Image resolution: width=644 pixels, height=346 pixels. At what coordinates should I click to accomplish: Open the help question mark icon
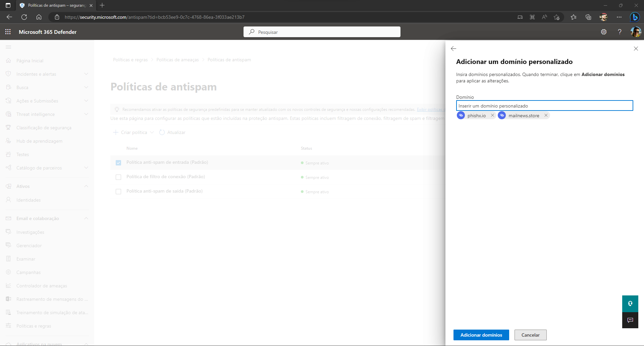(x=620, y=32)
